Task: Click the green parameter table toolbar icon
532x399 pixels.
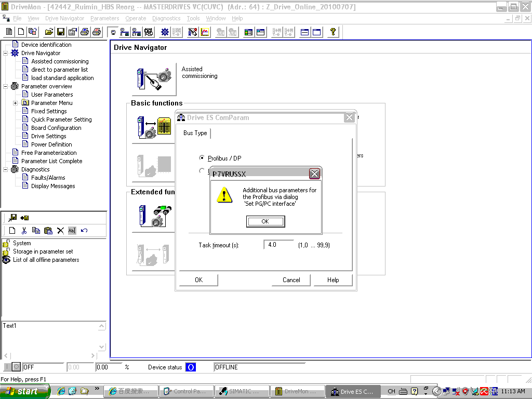Action: tap(248, 32)
